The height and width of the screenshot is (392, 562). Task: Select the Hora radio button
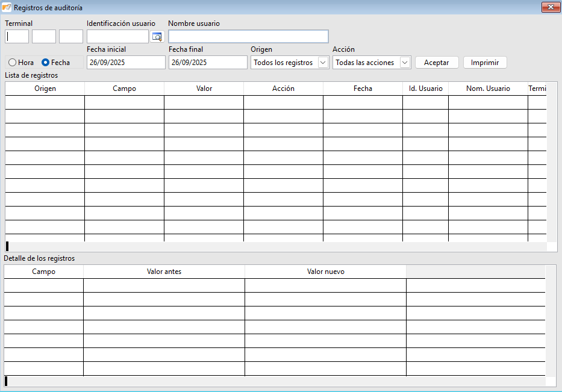pyautogui.click(x=12, y=63)
